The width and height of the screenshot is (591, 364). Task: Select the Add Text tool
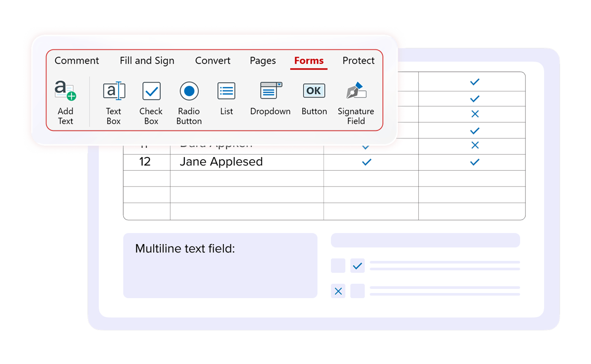(65, 103)
